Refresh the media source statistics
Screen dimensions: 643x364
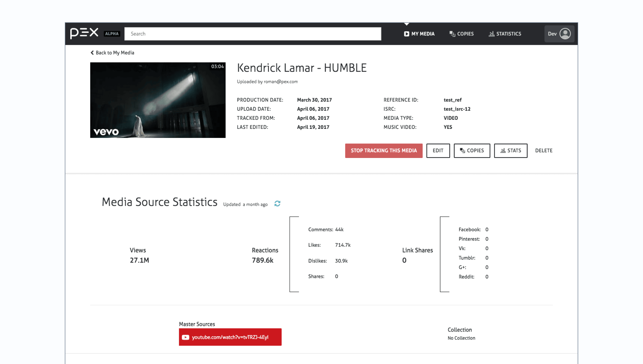[x=277, y=204]
